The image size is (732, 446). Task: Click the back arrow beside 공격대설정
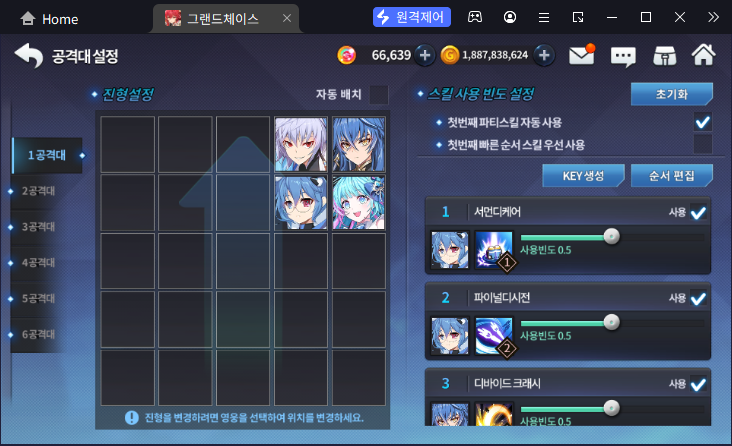[29, 56]
